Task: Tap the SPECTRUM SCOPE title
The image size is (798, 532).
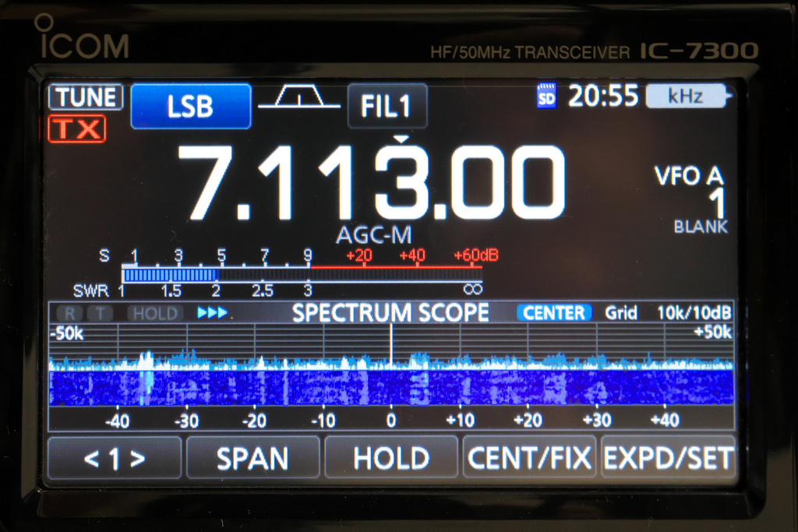Action: (390, 313)
